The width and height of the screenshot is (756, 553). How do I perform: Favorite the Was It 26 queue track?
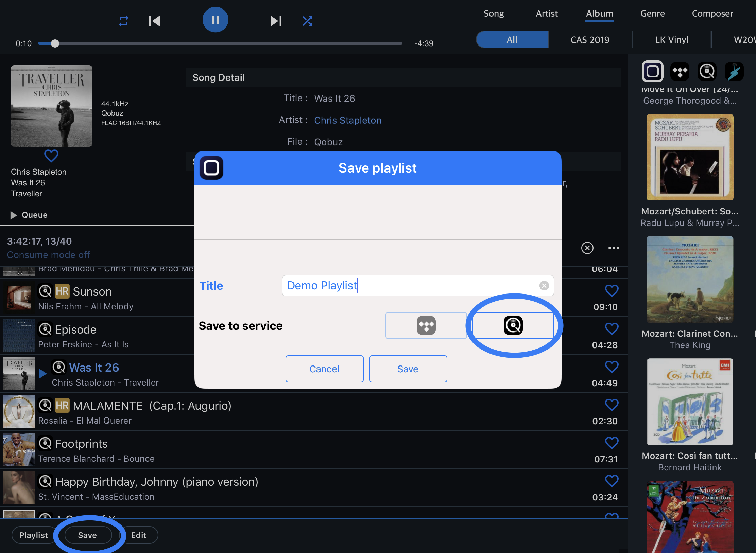612,367
